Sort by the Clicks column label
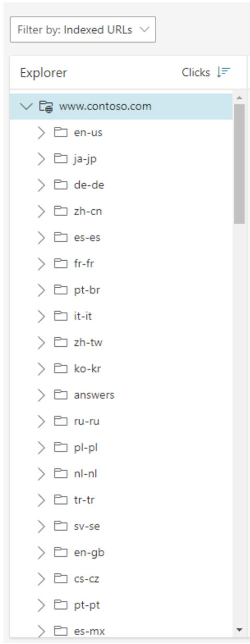 coord(196,73)
